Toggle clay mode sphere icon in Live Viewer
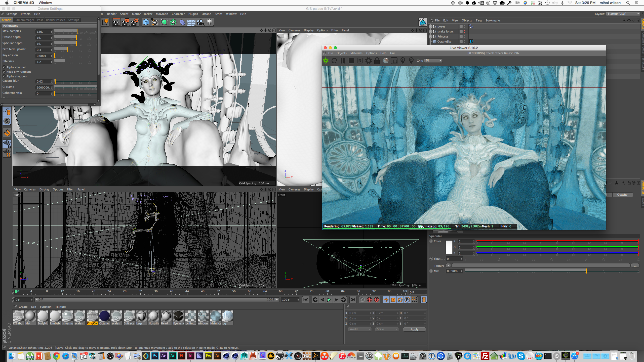The width and height of the screenshot is (644, 362). pos(386,61)
